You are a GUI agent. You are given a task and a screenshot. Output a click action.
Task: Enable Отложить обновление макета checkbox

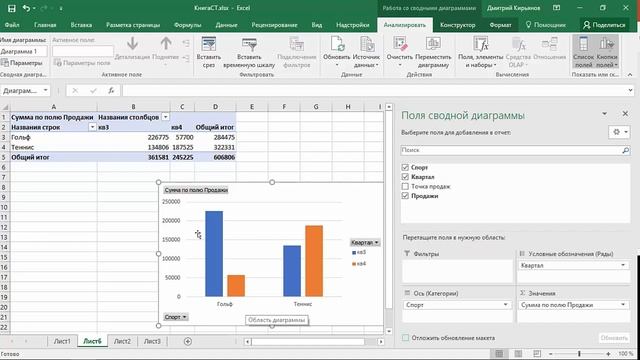405,338
